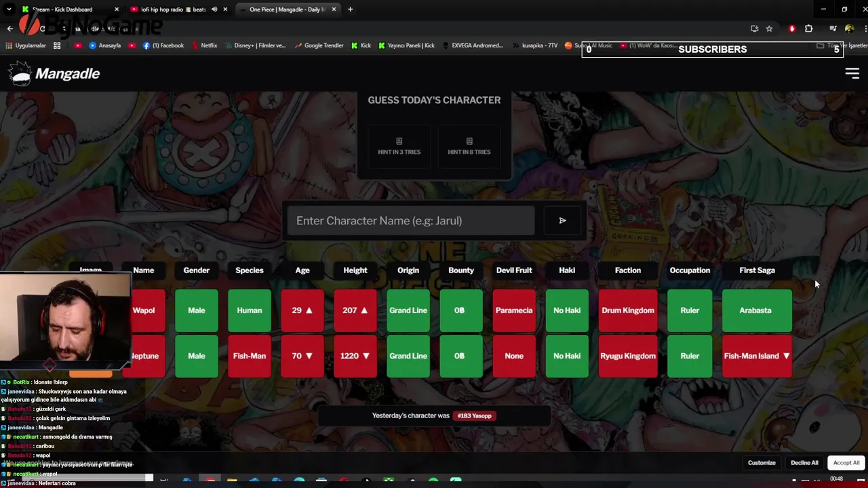Open the browser extensions puzzle icon
The height and width of the screenshot is (488, 868).
coord(808,28)
